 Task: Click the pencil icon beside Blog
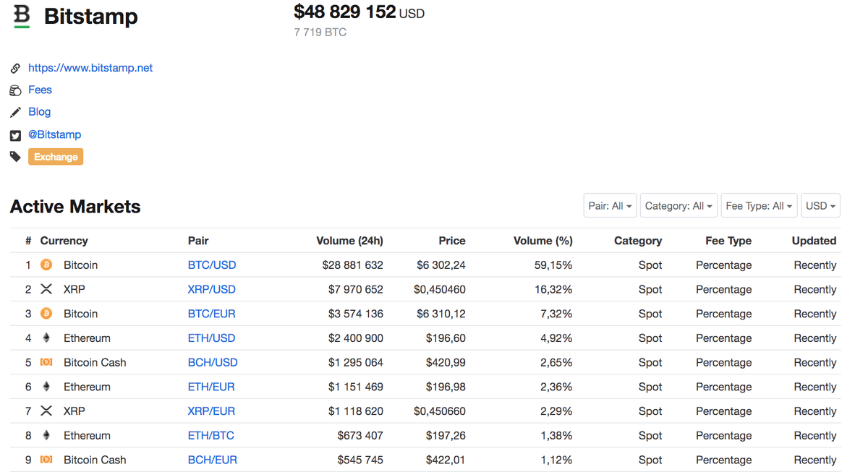[15, 112]
